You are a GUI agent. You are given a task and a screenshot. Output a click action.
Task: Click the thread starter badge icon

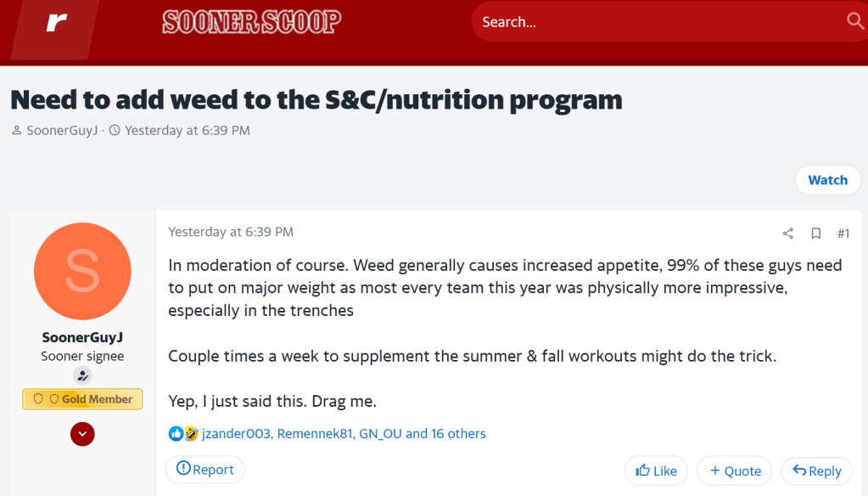(82, 375)
